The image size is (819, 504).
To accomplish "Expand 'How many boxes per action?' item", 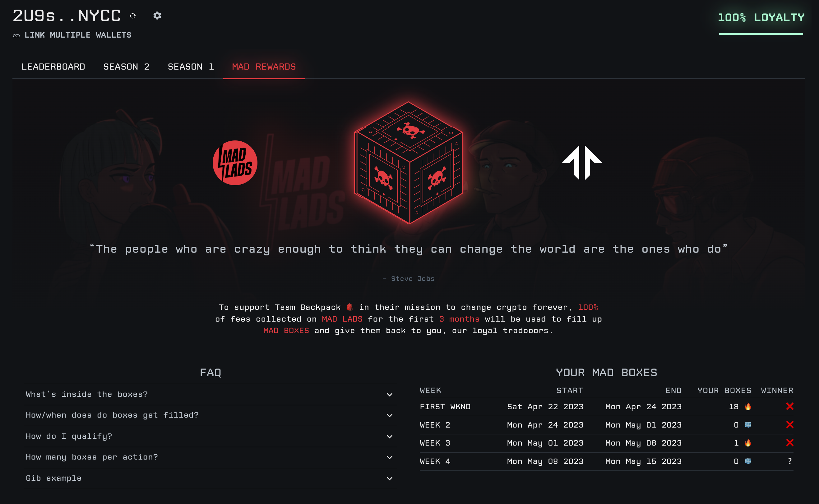I will tap(211, 457).
